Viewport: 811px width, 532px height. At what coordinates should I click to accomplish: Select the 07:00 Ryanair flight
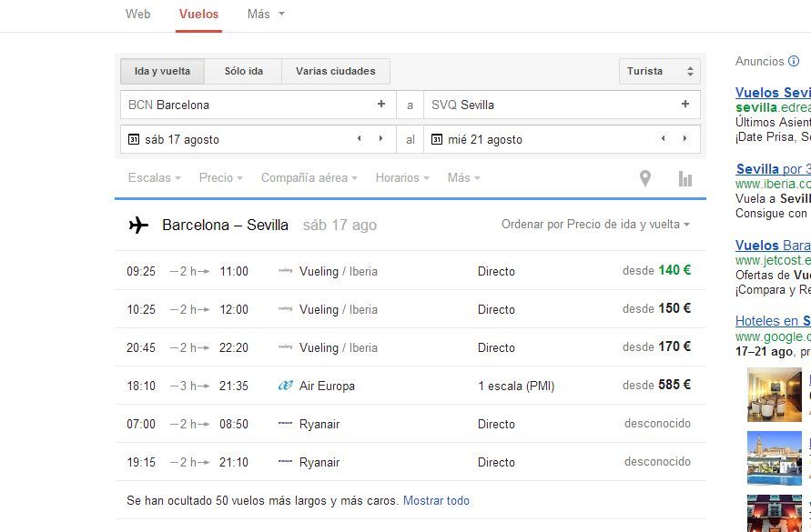[411, 424]
